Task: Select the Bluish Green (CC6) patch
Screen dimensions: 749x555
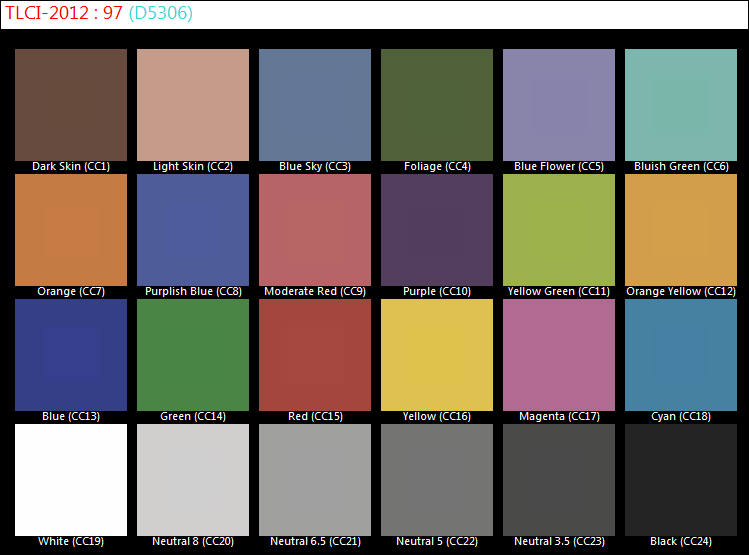Action: (681, 104)
